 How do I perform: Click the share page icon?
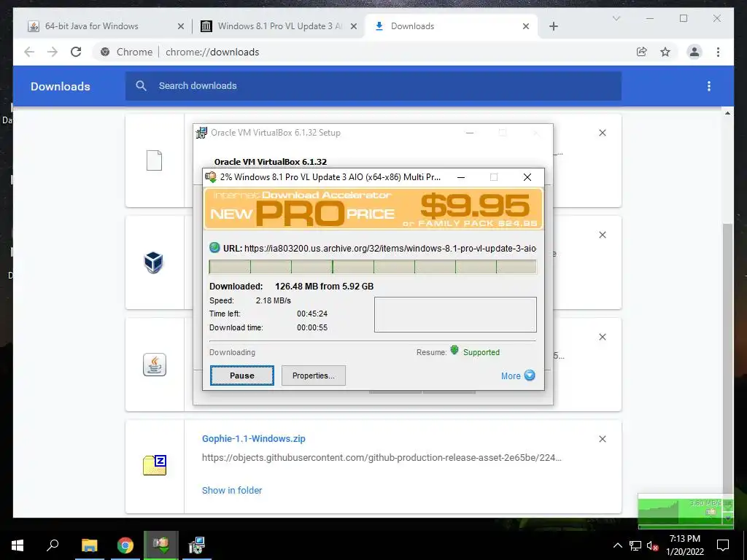click(642, 52)
